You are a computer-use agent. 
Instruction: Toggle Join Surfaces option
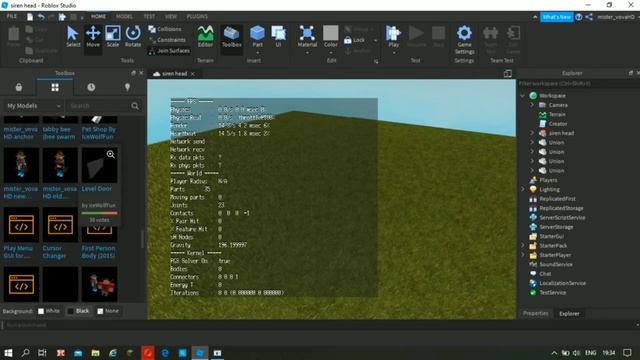tap(169, 51)
